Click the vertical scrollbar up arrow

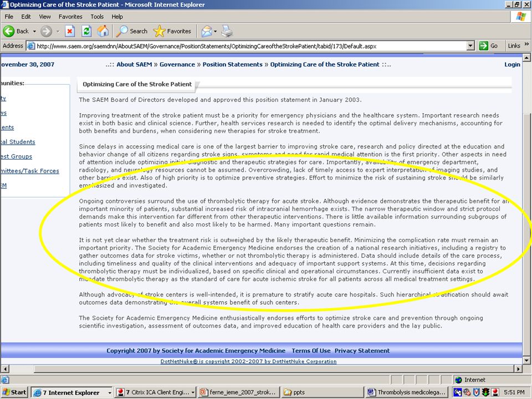526,58
